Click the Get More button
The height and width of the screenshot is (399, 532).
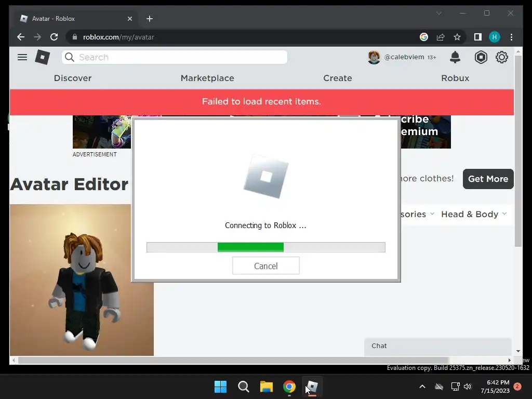pyautogui.click(x=488, y=179)
